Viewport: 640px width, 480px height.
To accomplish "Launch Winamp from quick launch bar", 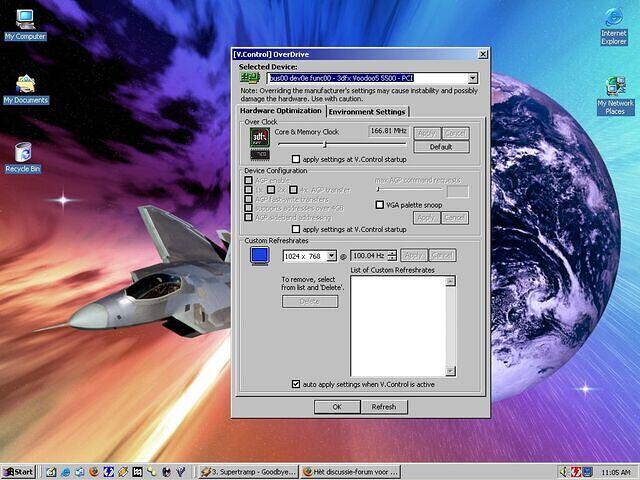I will point(123,472).
